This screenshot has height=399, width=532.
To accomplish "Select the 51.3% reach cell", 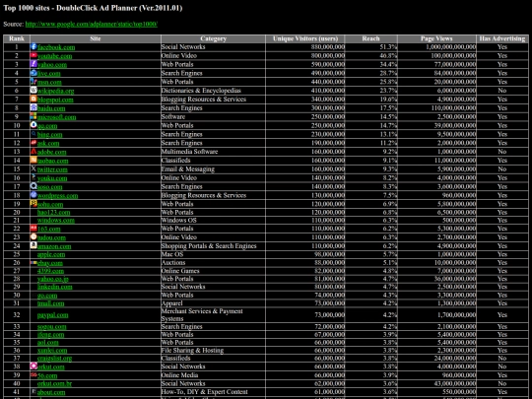I will (x=370, y=47).
